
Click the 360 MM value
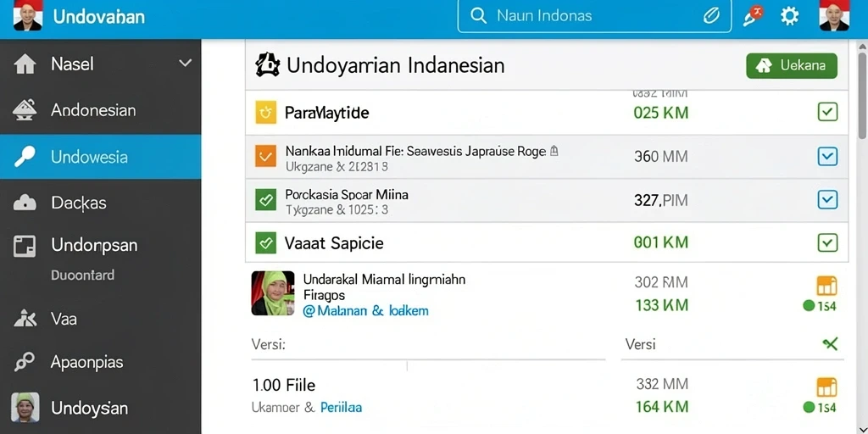click(x=661, y=157)
